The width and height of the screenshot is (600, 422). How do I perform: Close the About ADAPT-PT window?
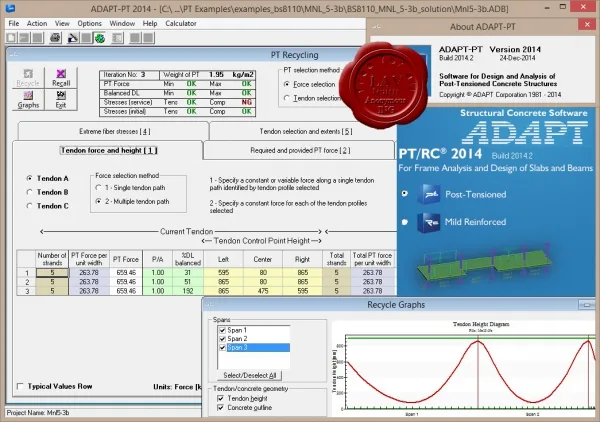tap(587, 25)
